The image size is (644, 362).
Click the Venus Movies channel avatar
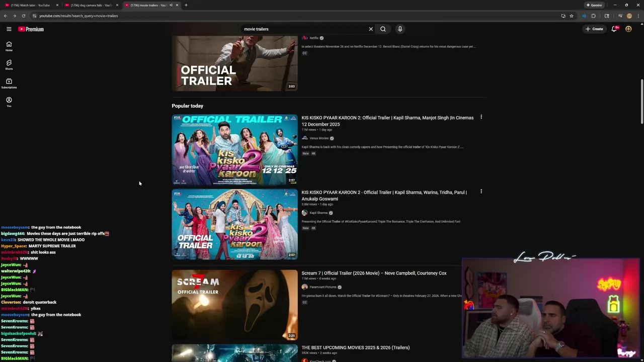pyautogui.click(x=304, y=138)
